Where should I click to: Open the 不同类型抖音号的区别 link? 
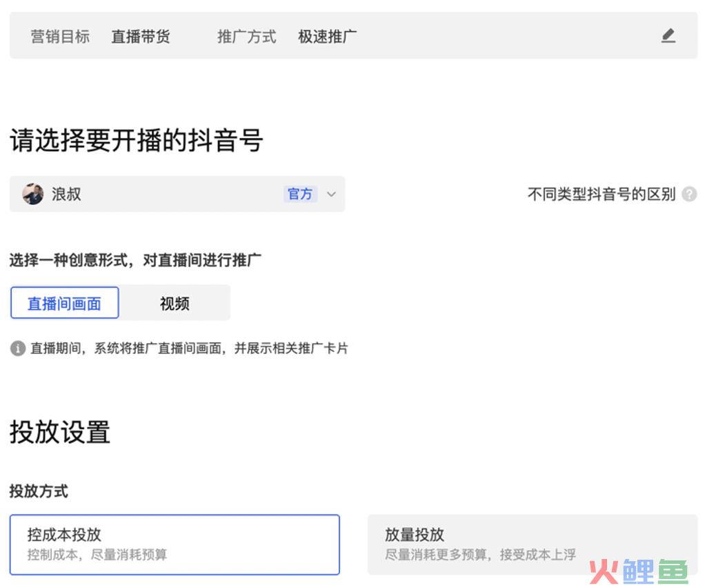point(601,195)
